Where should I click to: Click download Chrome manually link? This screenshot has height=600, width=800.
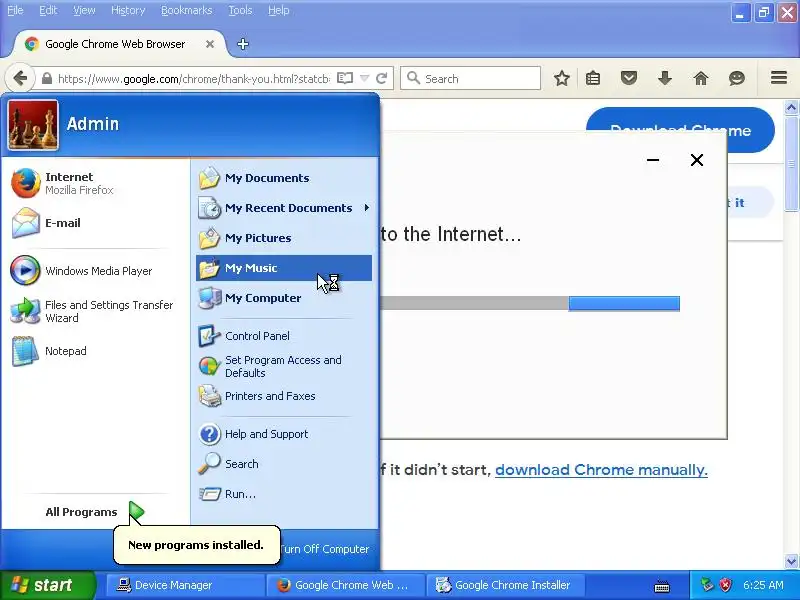[601, 469]
